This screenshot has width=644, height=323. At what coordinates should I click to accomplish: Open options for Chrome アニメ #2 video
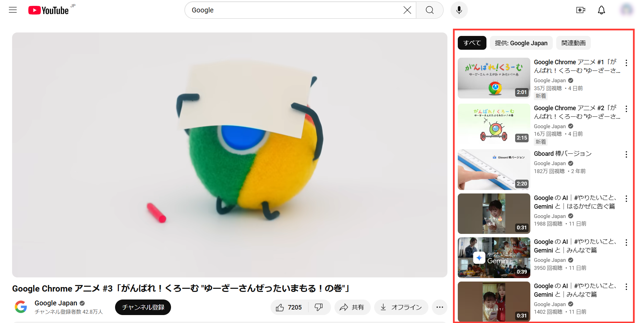tap(626, 108)
